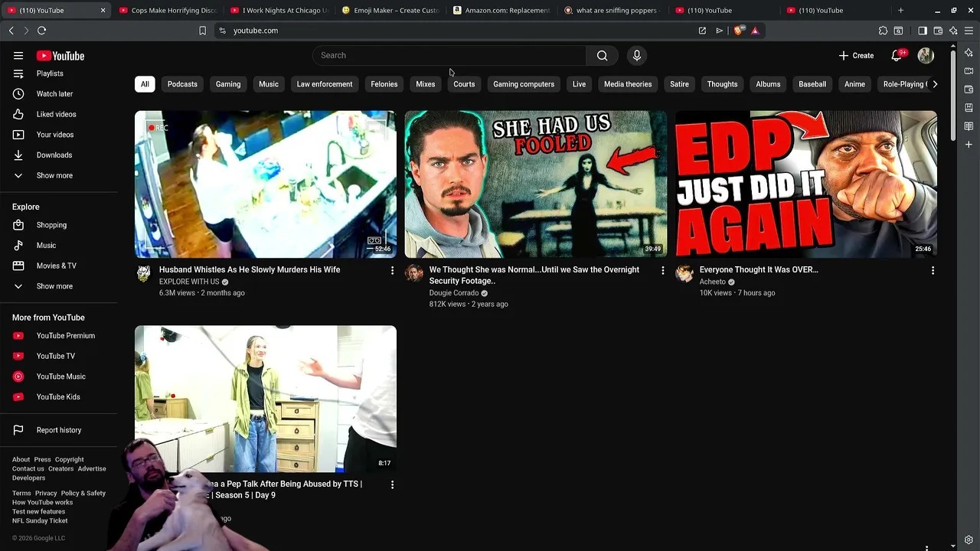Open the Create button menu
The width and height of the screenshot is (980, 551).
click(856, 56)
